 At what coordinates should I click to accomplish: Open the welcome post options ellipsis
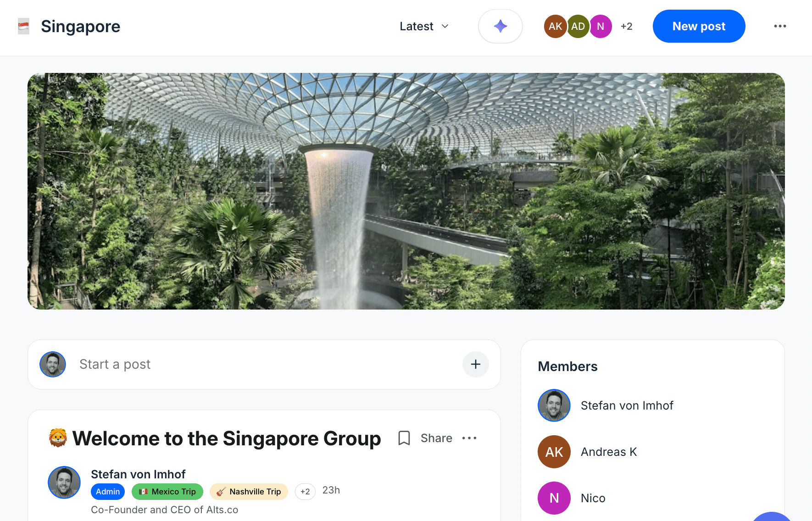click(x=469, y=438)
